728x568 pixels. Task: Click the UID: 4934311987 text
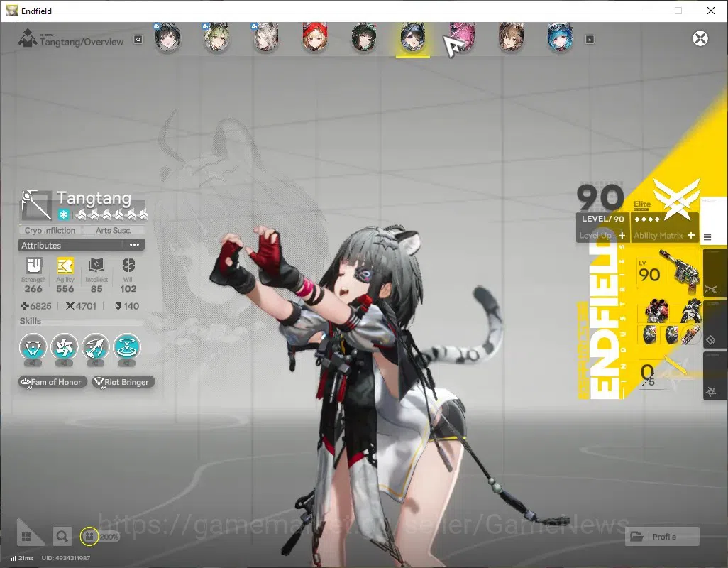point(66,558)
